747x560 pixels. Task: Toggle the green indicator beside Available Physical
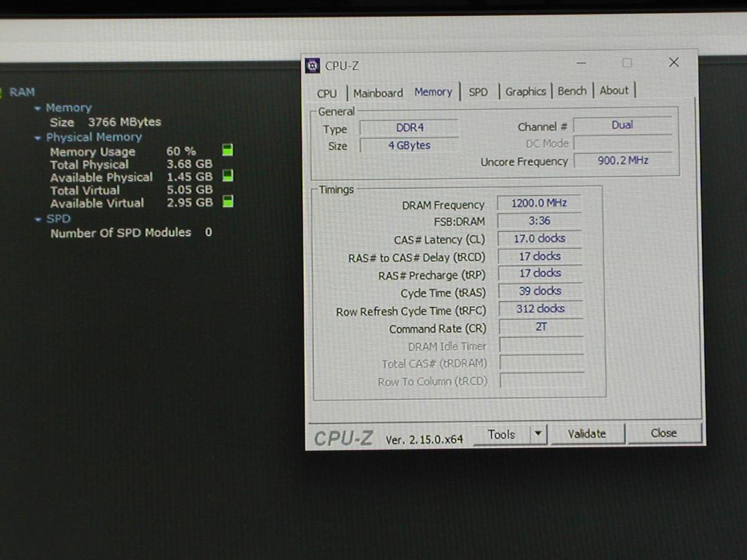click(228, 176)
